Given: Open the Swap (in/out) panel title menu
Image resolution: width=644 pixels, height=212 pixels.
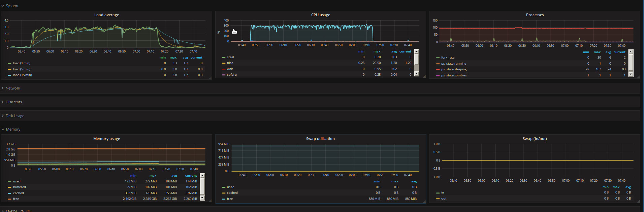Looking at the screenshot, I should (x=535, y=139).
